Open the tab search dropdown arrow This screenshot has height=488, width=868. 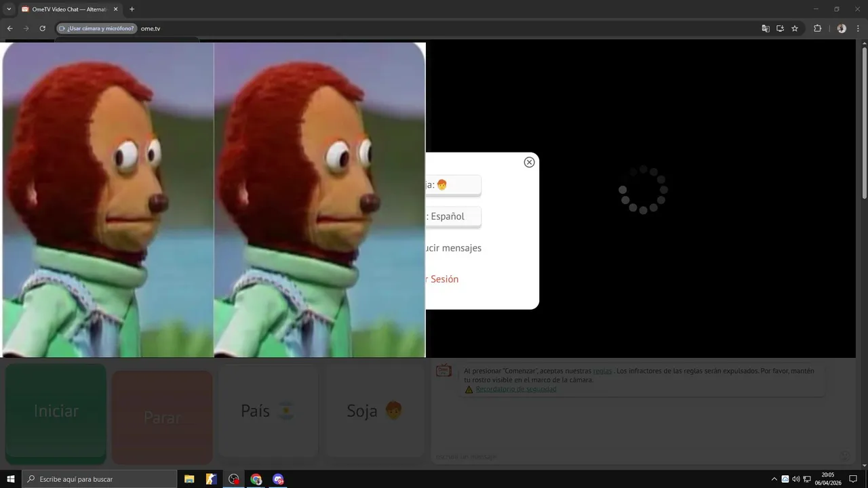click(9, 9)
